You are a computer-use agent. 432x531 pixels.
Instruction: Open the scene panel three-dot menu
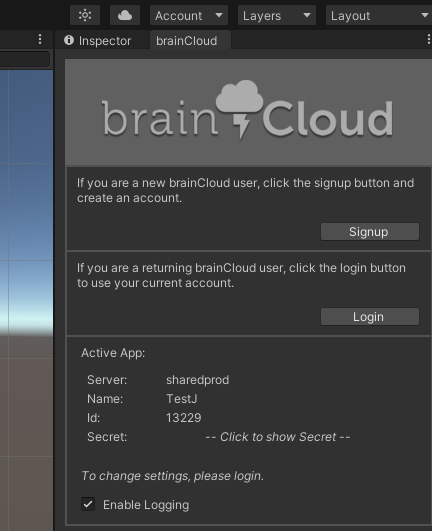tap(40, 39)
